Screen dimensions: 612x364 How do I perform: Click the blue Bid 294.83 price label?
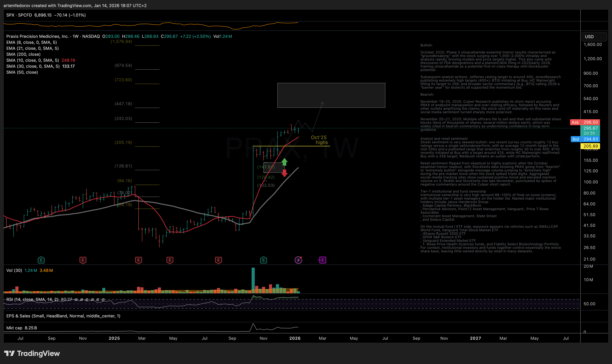585,139
